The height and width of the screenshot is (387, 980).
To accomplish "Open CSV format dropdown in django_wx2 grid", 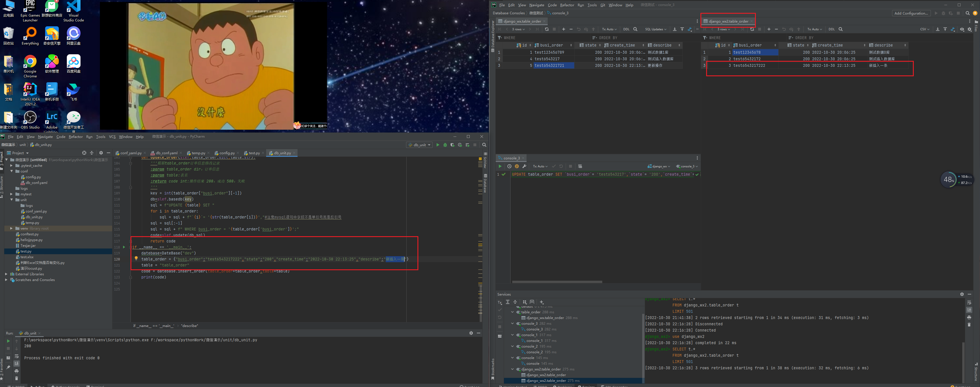I will (x=924, y=29).
